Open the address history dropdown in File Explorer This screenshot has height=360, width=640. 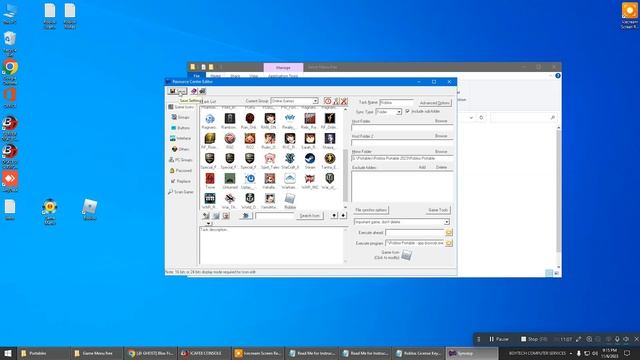pos(471,118)
